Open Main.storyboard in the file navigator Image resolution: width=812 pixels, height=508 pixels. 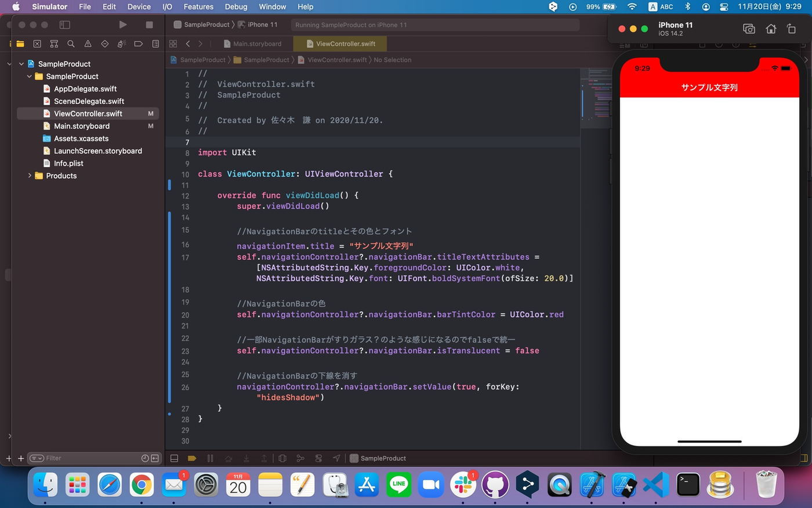point(82,126)
